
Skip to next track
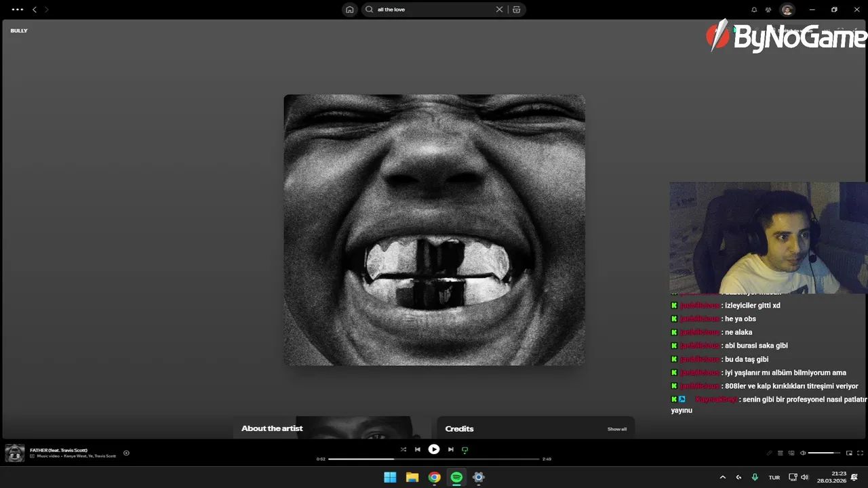450,449
